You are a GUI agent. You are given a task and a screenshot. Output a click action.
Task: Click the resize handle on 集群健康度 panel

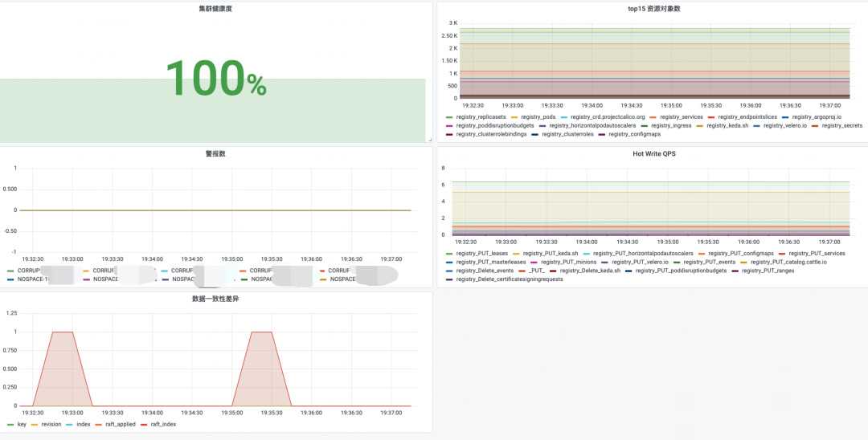(x=420, y=140)
